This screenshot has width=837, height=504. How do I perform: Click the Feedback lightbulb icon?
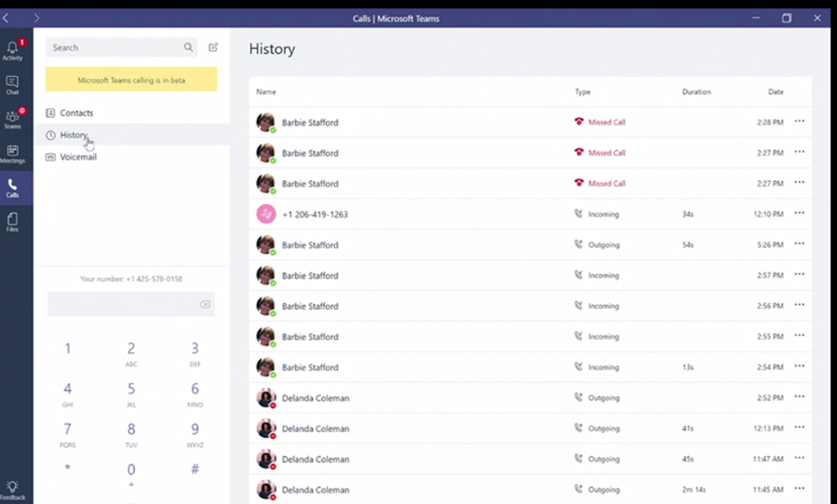[12, 489]
